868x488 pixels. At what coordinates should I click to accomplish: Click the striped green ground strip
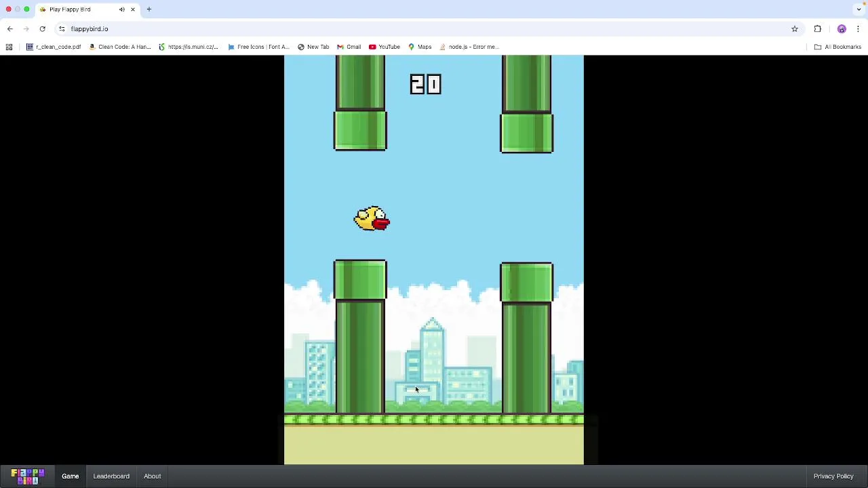434,420
